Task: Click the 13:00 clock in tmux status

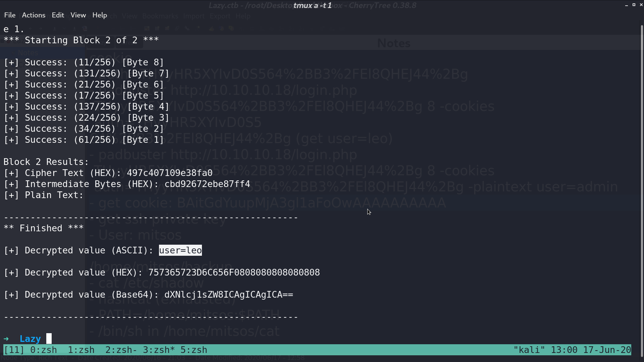Action: pyautogui.click(x=564, y=350)
